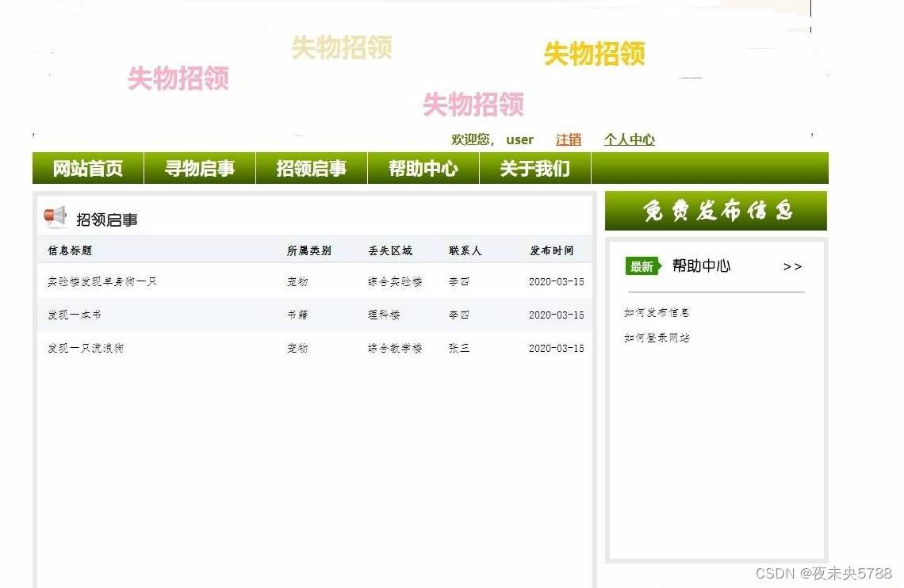Expand help center with the >> arrows
Image resolution: width=904 pixels, height=588 pixels.
point(792,266)
